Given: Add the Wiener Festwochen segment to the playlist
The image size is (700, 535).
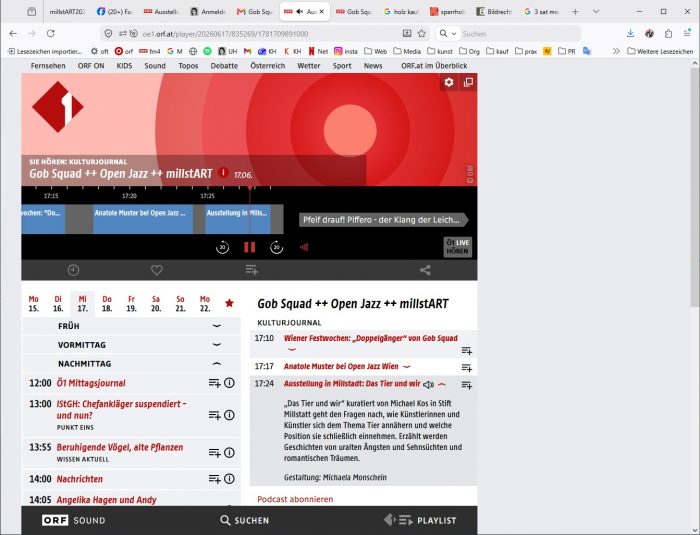Looking at the screenshot, I should (x=467, y=351).
